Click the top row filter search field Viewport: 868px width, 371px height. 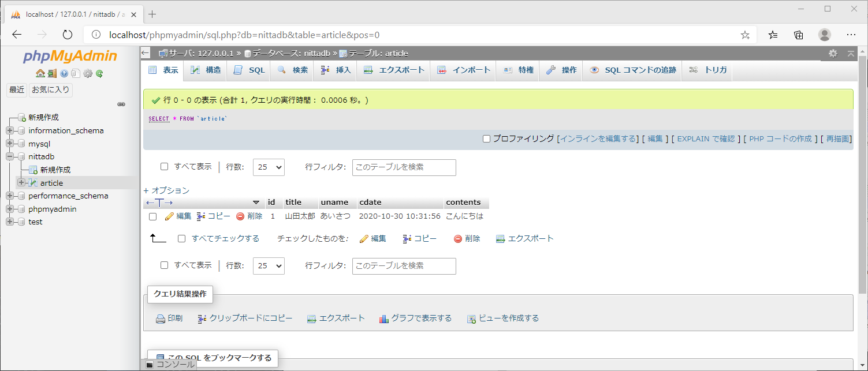(404, 167)
